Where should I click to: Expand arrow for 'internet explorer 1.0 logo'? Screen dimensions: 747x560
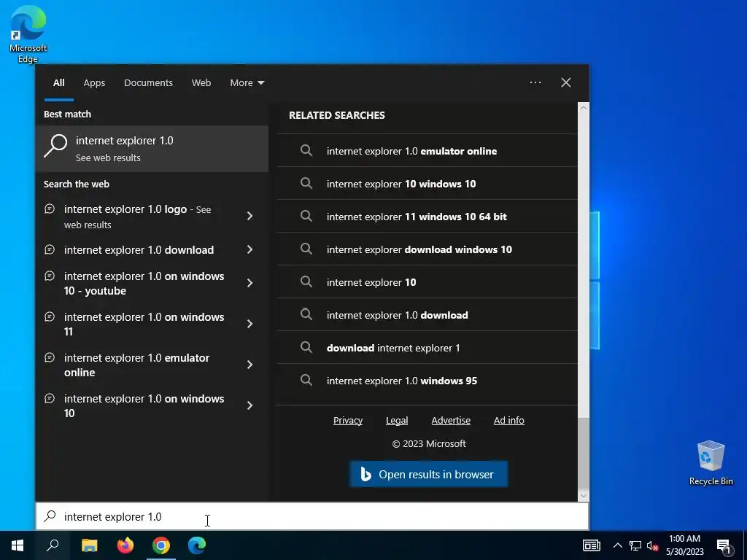[249, 216]
